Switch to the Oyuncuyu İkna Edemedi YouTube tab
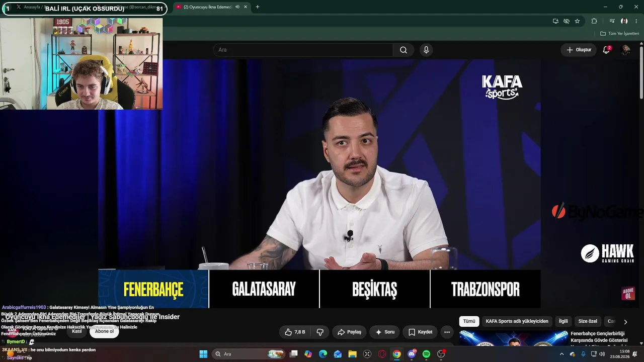 click(x=210, y=7)
